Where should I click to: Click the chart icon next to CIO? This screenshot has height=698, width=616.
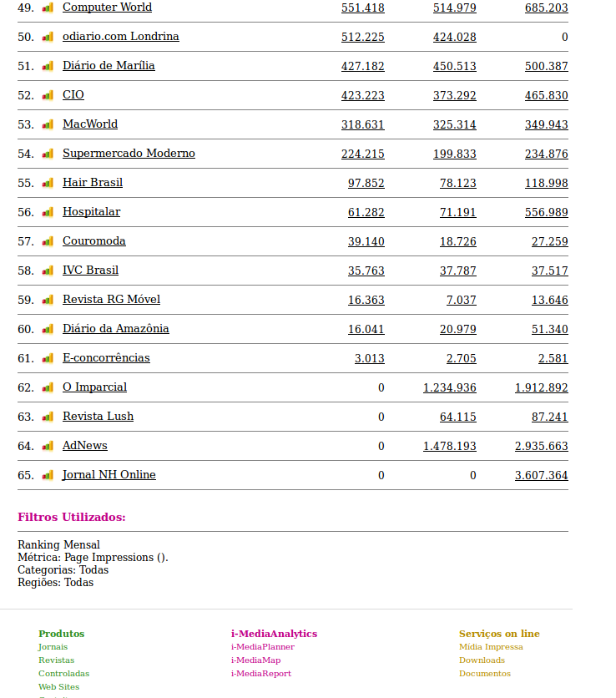pyautogui.click(x=48, y=95)
